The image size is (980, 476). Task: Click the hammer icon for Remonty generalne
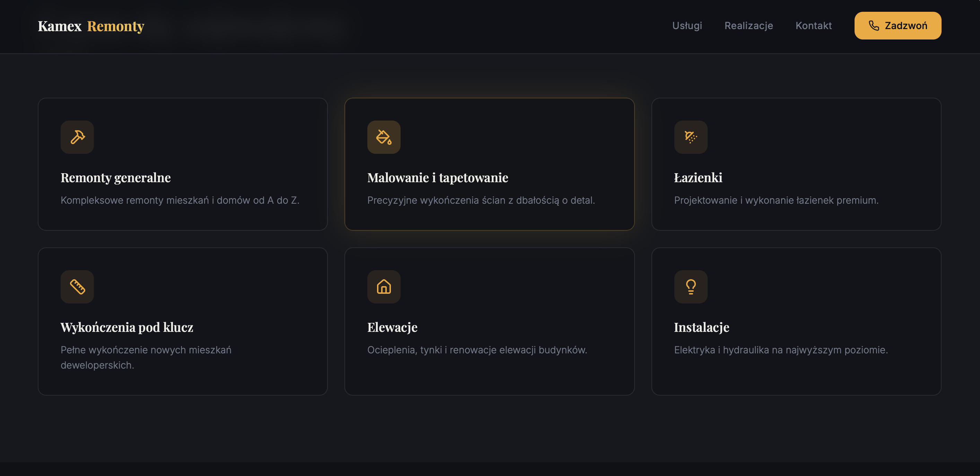[x=77, y=137]
